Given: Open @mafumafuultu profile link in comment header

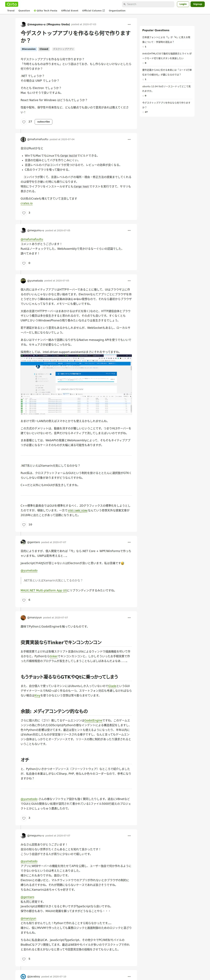Looking at the screenshot, I should coord(38,139).
